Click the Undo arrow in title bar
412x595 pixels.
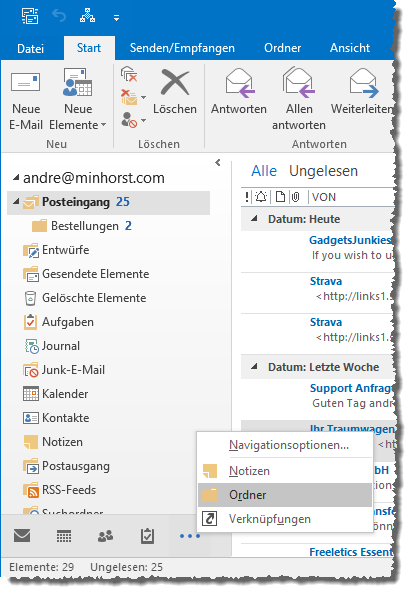pos(59,16)
